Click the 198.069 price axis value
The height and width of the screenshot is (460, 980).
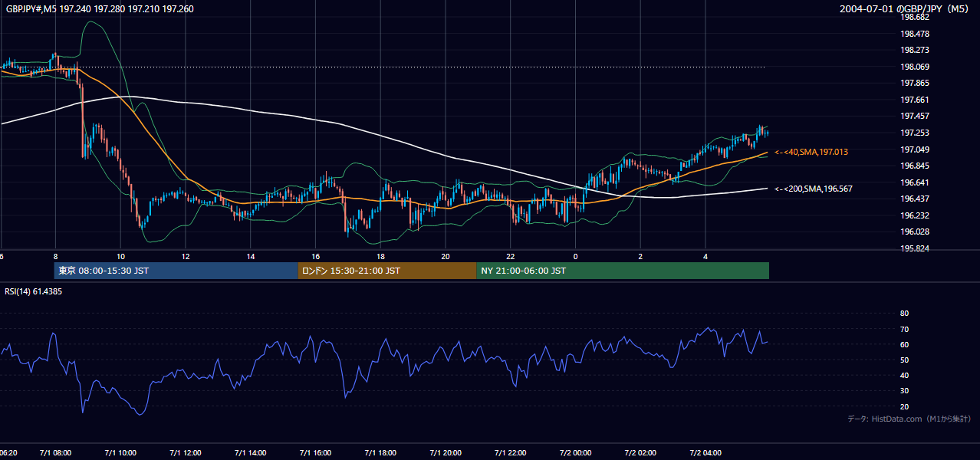click(914, 67)
